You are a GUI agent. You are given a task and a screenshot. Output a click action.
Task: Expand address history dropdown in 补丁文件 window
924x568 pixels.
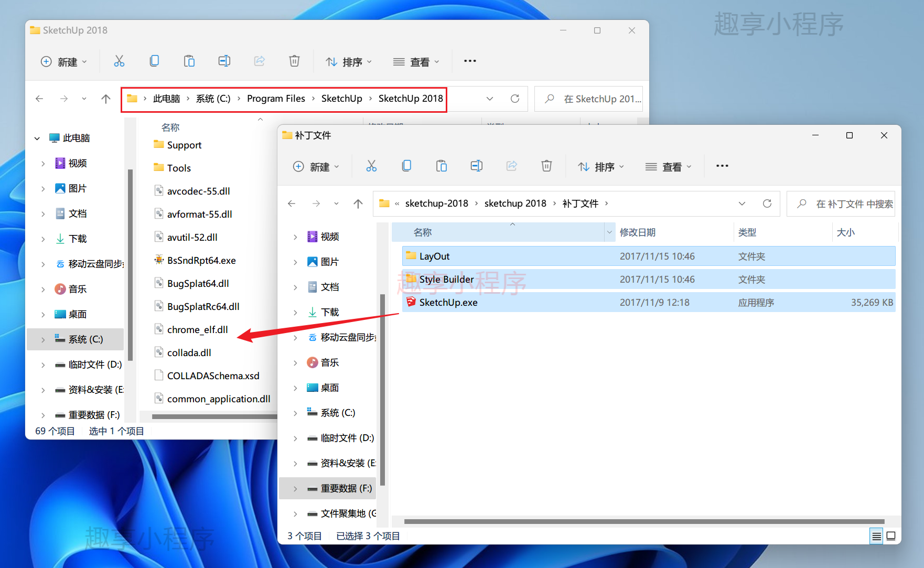(742, 203)
